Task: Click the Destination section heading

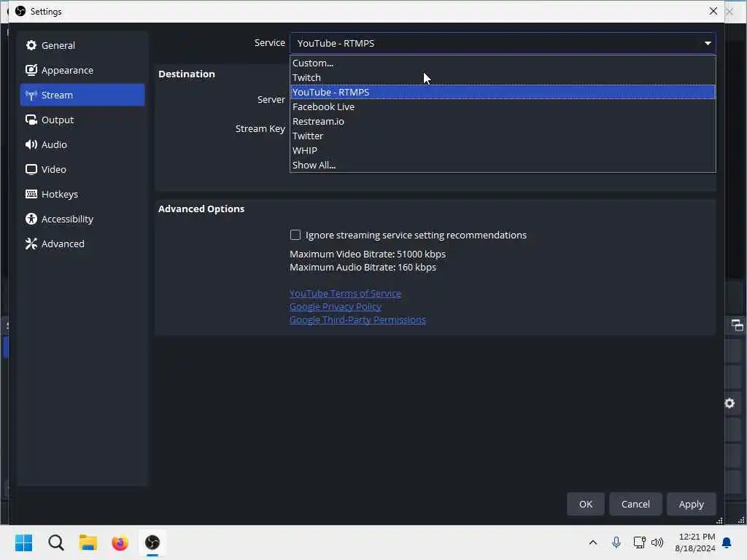Action: (x=187, y=74)
